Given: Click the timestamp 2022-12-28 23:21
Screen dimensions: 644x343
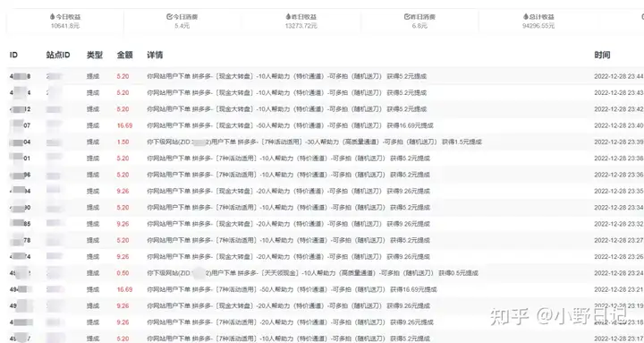Looking at the screenshot, I should tap(619, 289).
